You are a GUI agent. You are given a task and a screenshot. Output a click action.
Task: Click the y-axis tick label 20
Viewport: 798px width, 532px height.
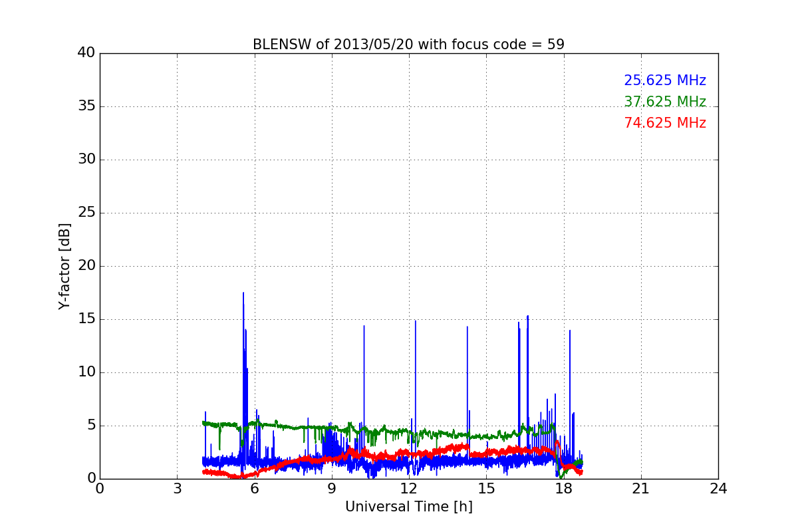pyautogui.click(x=86, y=266)
